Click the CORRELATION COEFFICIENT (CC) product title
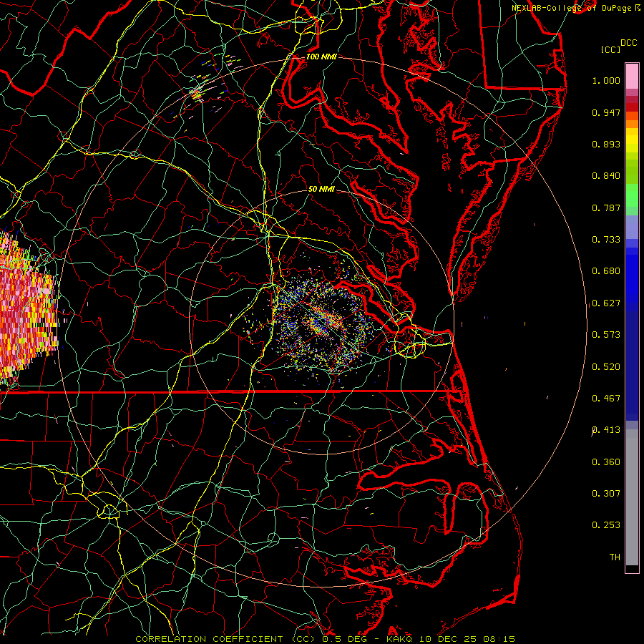Image resolution: width=644 pixels, height=644 pixels. click(225, 639)
